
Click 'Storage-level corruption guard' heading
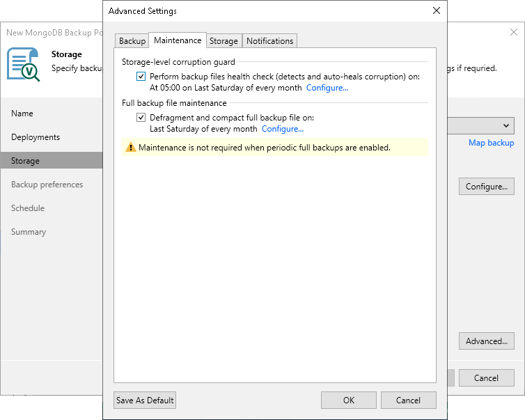coord(178,62)
